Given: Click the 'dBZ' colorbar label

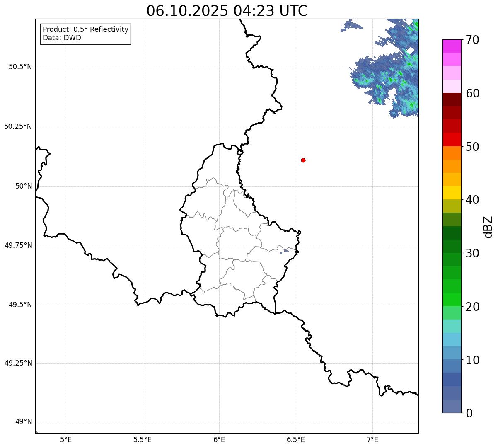Looking at the screenshot, I should tap(488, 227).
